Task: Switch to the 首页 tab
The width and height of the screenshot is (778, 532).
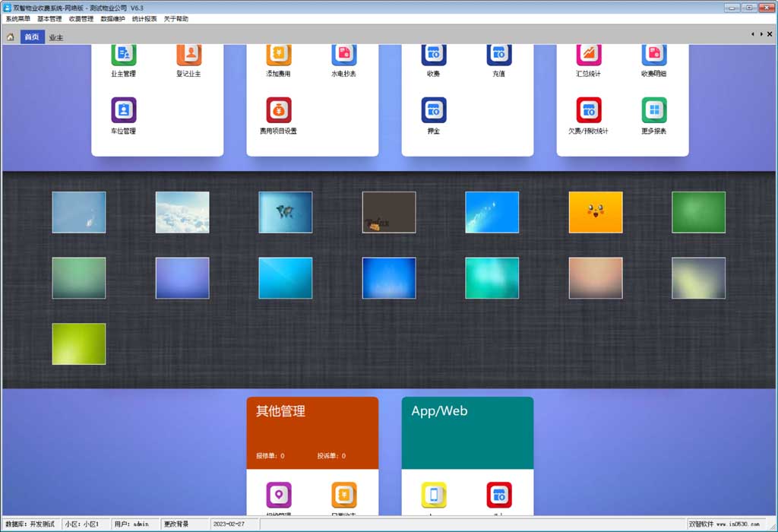Action: tap(32, 37)
